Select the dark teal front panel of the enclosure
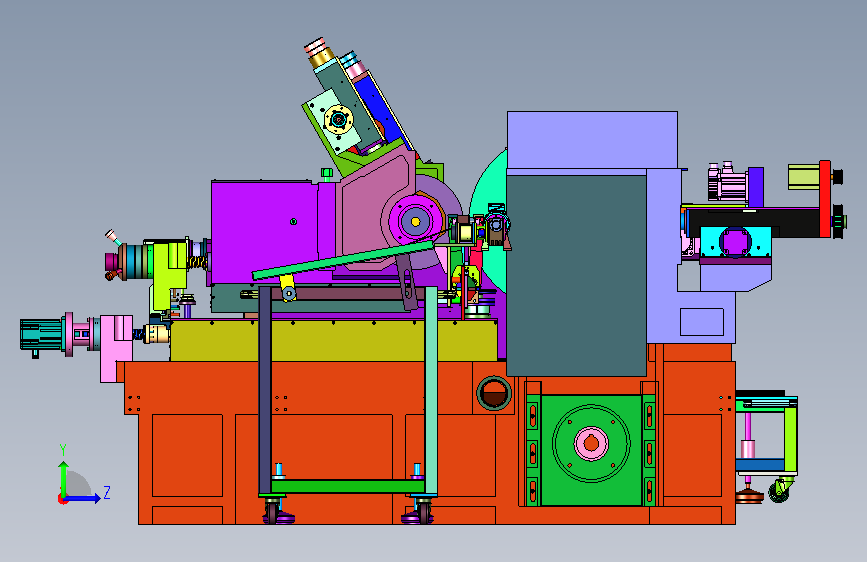Viewport: 867px width, 562px height. point(576,275)
